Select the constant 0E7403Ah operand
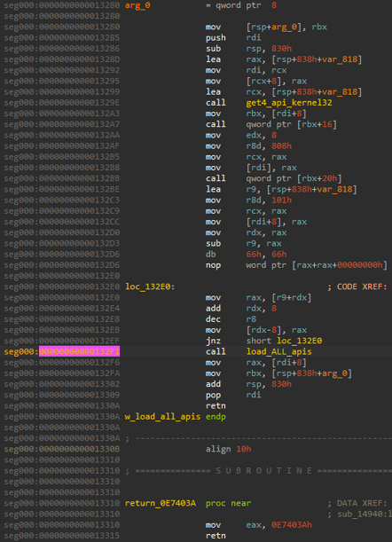The width and height of the screenshot is (392, 542). pos(292,525)
